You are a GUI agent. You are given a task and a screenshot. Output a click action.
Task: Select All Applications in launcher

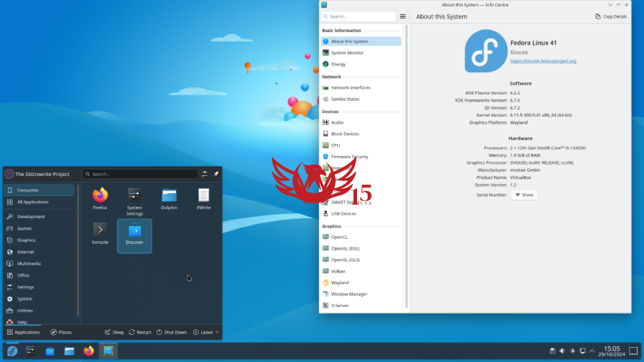click(39, 202)
